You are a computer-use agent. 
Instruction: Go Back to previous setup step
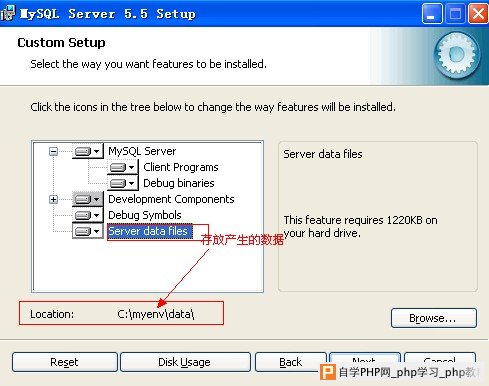tap(291, 362)
